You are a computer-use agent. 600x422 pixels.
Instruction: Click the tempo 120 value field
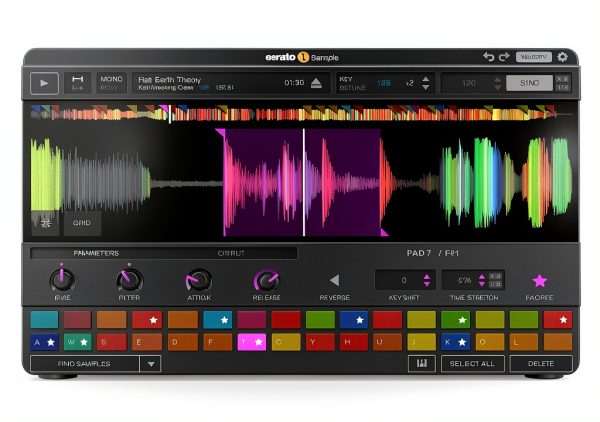point(468,83)
